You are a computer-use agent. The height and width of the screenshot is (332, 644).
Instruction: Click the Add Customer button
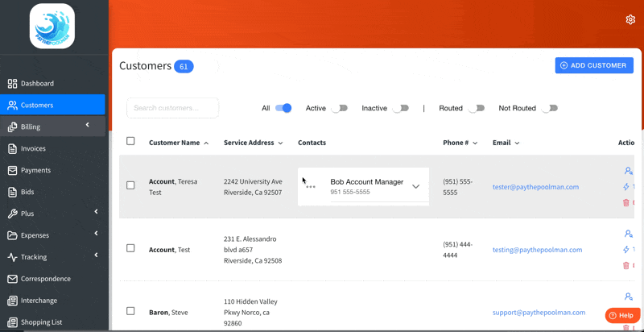pos(594,65)
